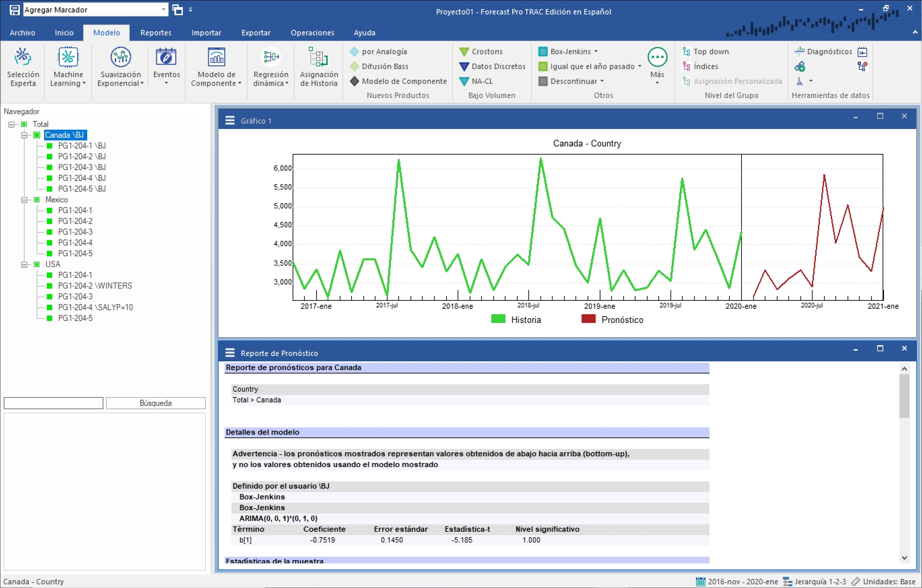The width and height of the screenshot is (922, 588).
Task: Click the save icon in title bar
Action: (x=14, y=9)
